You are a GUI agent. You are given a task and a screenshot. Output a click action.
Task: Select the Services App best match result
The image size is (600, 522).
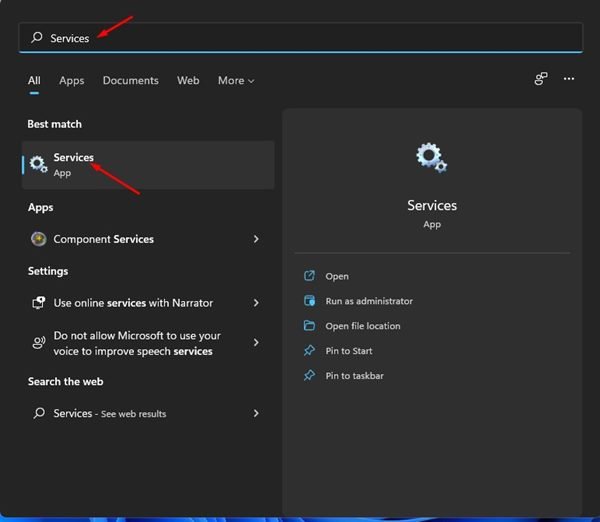click(x=148, y=165)
